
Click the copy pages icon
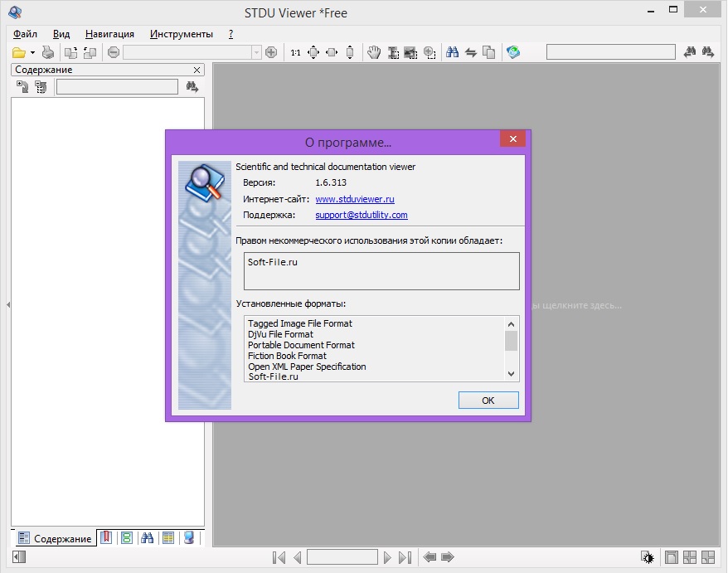489,52
